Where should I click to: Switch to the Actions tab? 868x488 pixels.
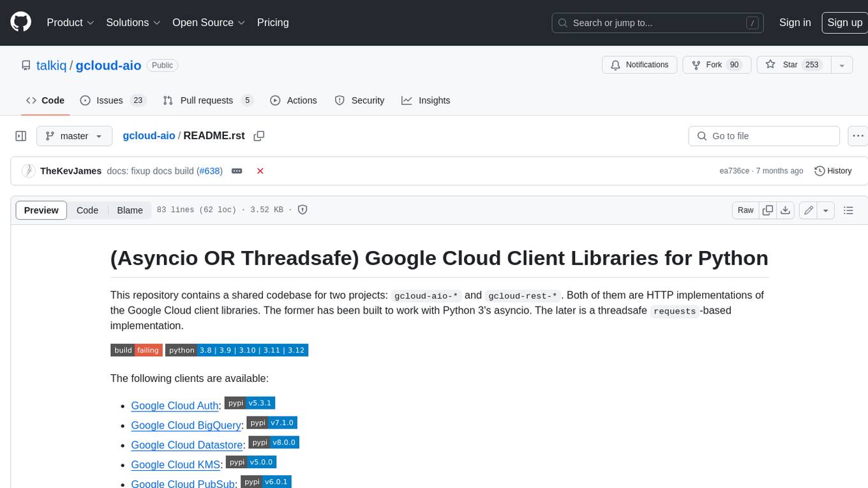294,100
